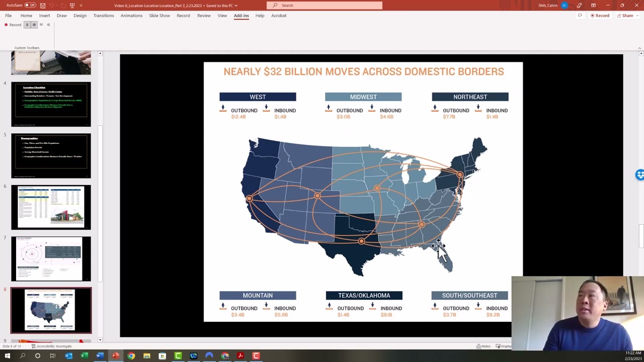Select slide 8 map thumbnail

click(x=51, y=311)
